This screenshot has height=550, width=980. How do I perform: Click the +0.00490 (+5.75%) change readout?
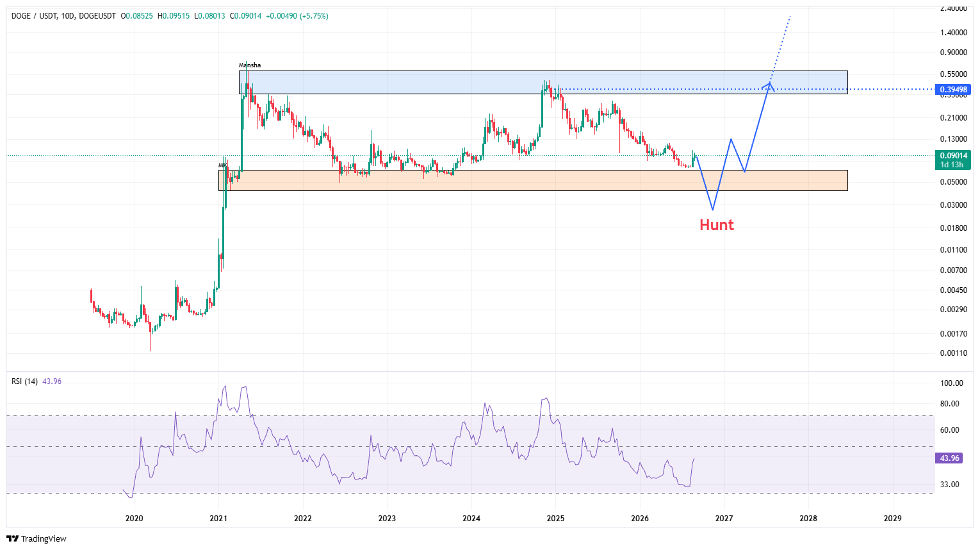[x=297, y=16]
